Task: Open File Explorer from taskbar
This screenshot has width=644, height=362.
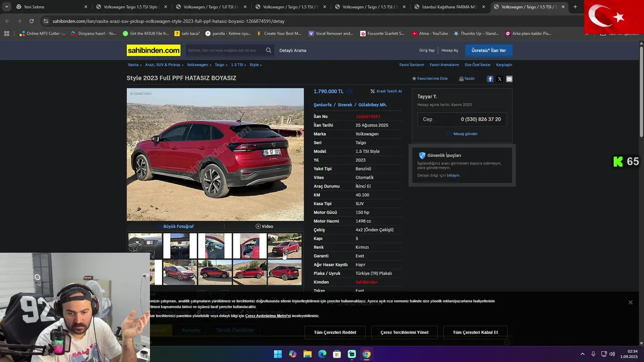Action: (x=307, y=354)
